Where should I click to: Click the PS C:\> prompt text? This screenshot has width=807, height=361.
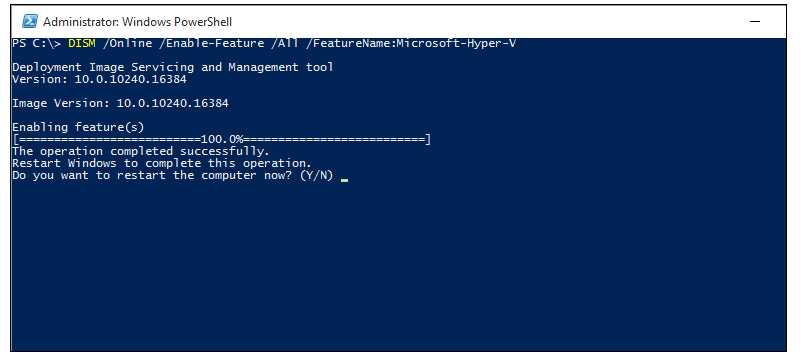[37, 44]
